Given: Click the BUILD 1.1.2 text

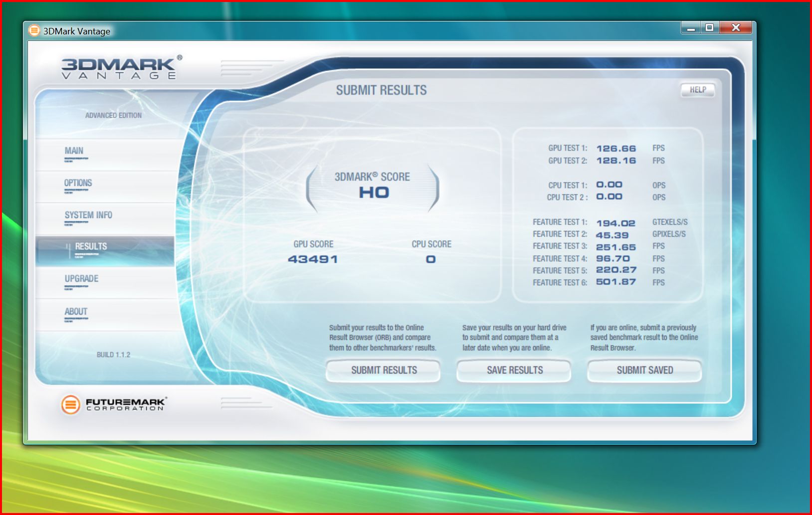Looking at the screenshot, I should 113,355.
